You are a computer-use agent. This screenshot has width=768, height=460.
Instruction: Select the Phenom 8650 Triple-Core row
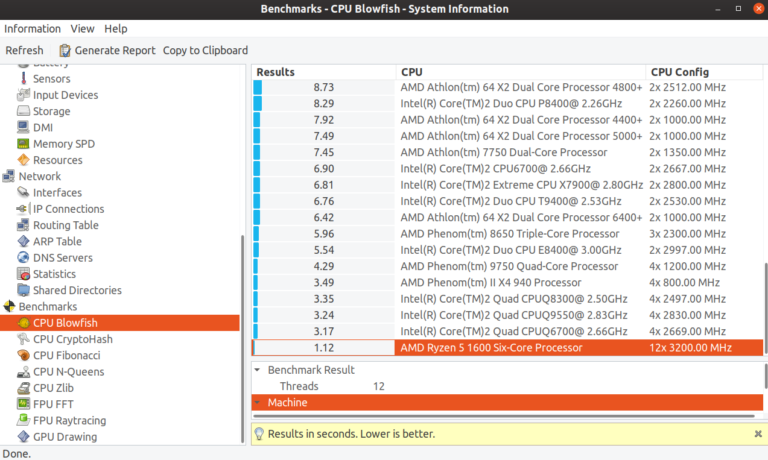(x=507, y=234)
